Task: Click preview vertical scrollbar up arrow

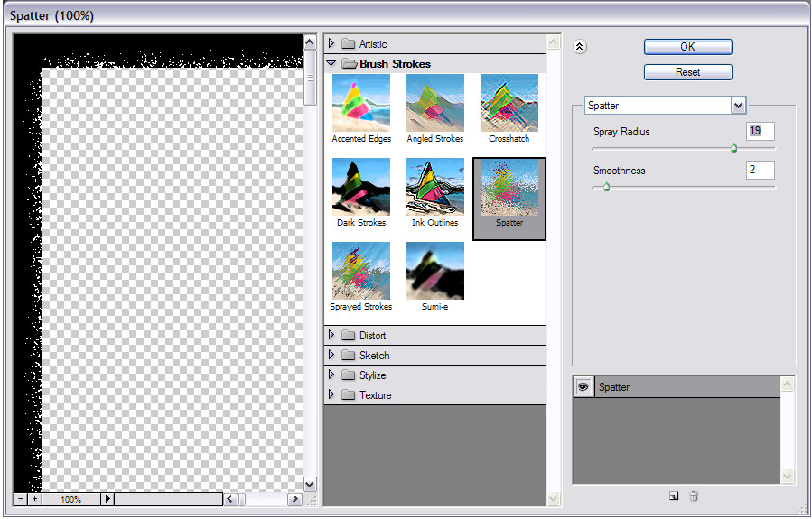Action: click(310, 42)
